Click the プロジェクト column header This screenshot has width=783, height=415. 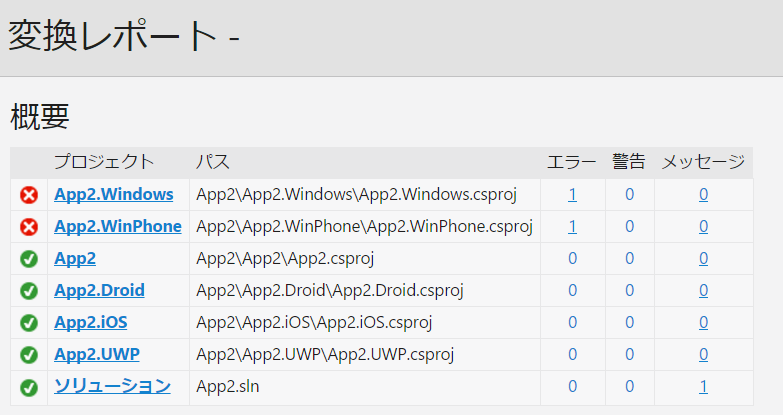coord(104,162)
